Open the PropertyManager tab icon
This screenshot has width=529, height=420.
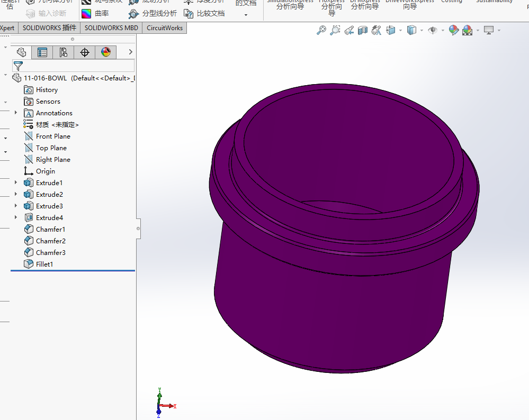[42, 52]
